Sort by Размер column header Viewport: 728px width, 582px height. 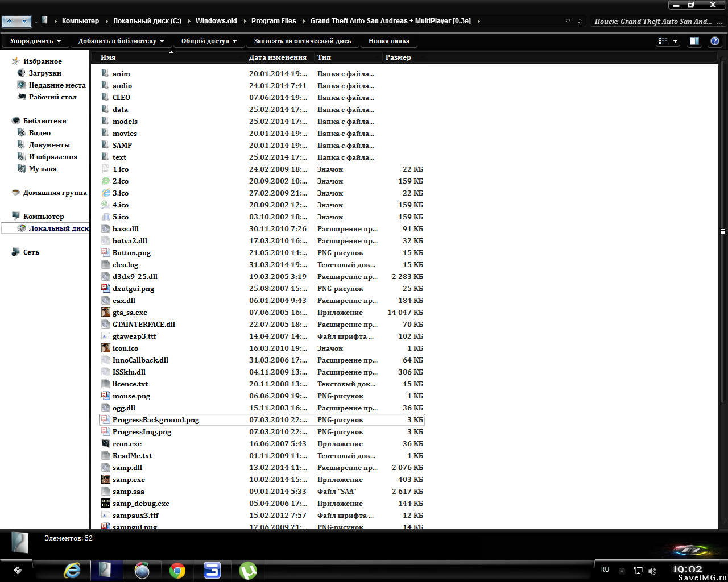coord(404,57)
